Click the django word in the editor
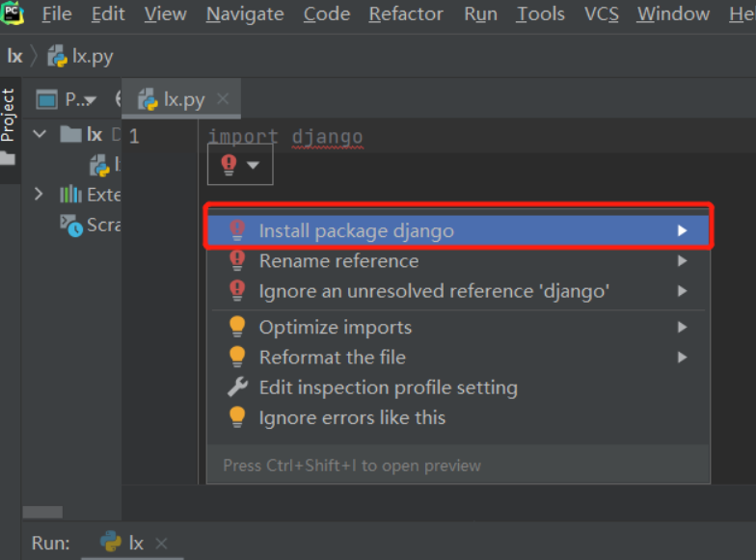The height and width of the screenshot is (560, 756). point(328,137)
